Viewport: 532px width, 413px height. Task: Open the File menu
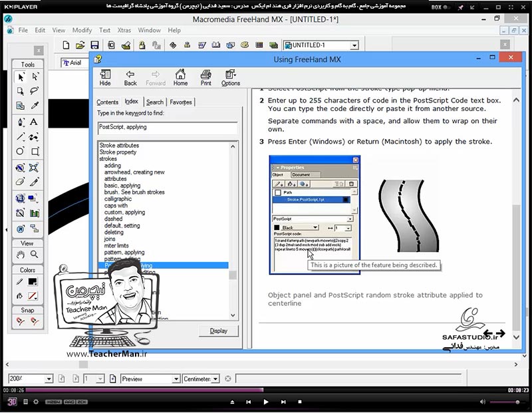coord(23,30)
